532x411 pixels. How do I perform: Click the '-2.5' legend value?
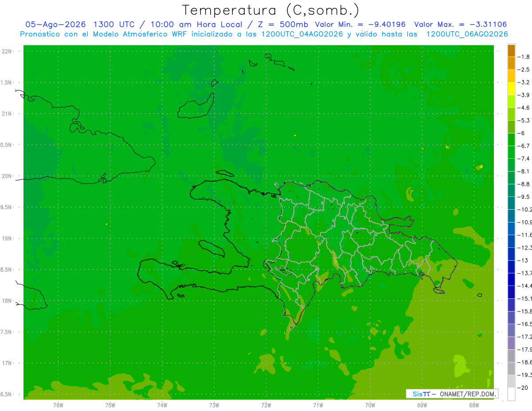524,70
